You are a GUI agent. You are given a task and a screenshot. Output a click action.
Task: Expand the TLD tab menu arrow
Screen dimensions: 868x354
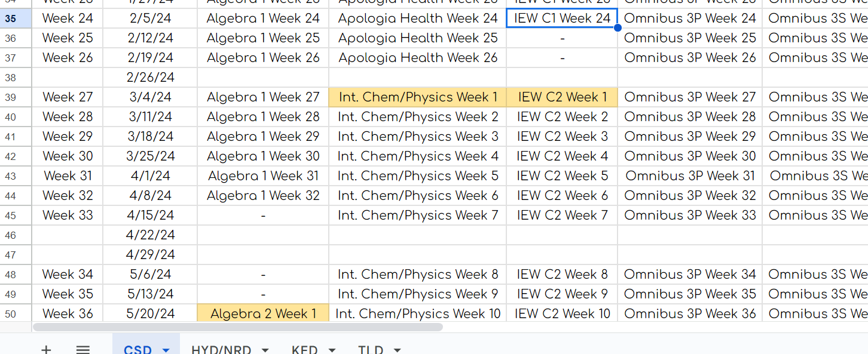click(397, 350)
